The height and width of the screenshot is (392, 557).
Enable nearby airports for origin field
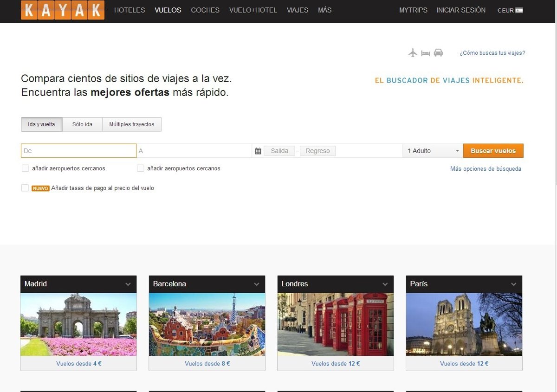(x=26, y=168)
